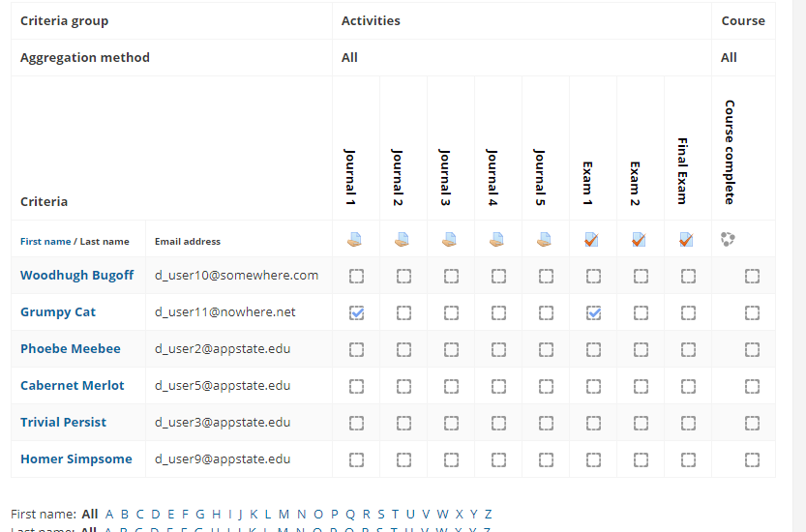806x532 pixels.
Task: Click the Journal 3 column heading
Action: pyautogui.click(x=445, y=177)
